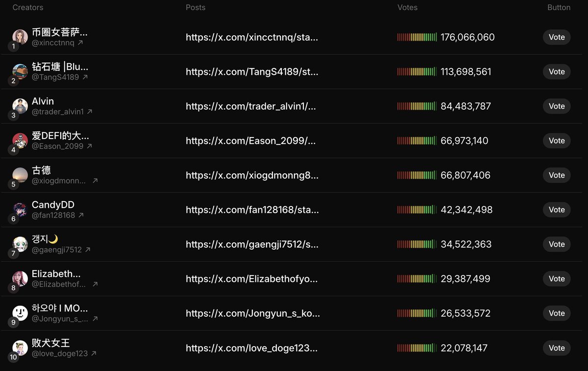
Task: Click avatar of rank 2 creator 钻石塘
Action: (x=20, y=71)
